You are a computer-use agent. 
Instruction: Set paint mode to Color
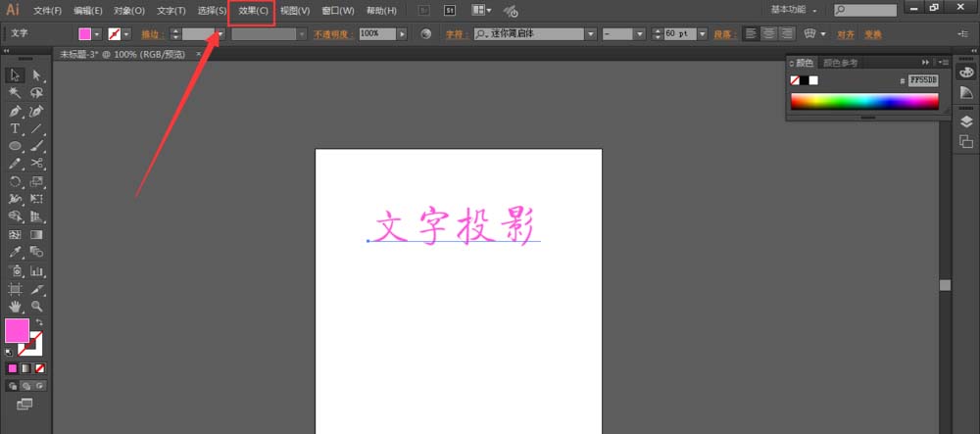click(x=13, y=368)
